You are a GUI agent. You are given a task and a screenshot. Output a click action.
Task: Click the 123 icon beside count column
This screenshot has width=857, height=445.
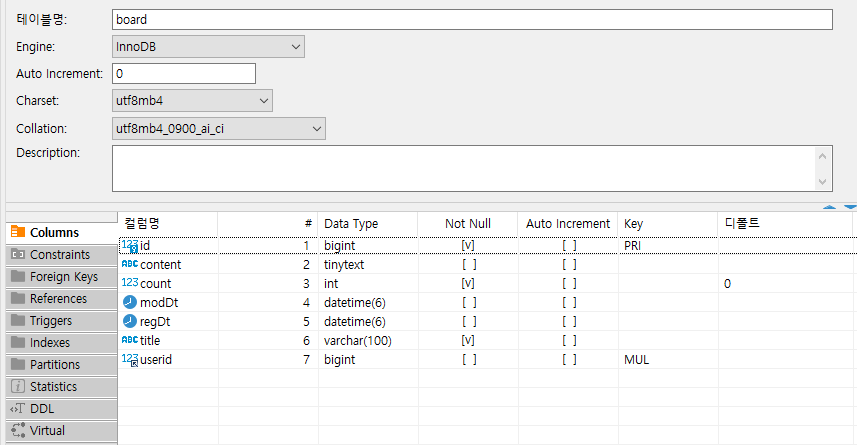tap(130, 283)
